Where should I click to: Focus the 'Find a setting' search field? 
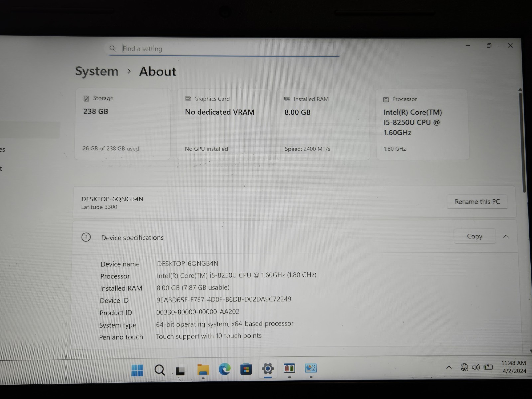[223, 49]
